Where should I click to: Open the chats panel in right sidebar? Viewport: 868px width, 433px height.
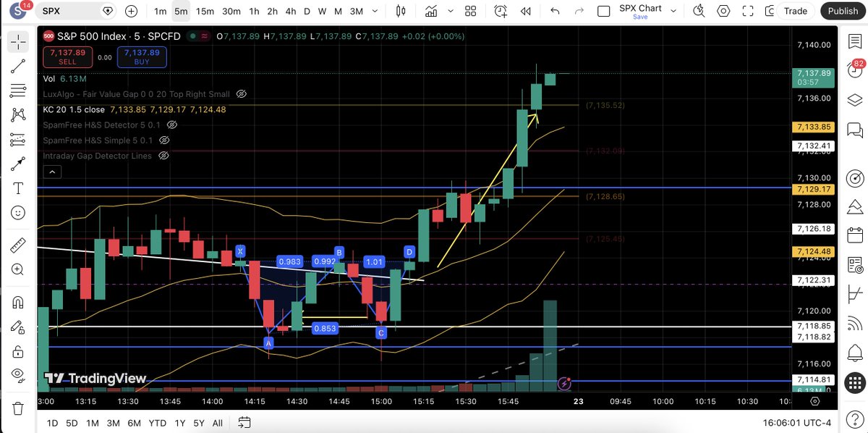[854, 130]
